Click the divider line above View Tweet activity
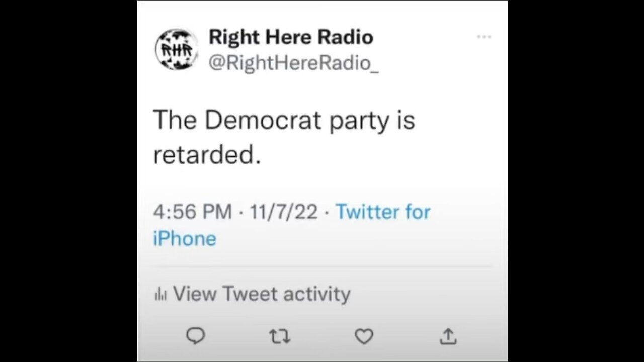644x362 pixels. pos(322,266)
